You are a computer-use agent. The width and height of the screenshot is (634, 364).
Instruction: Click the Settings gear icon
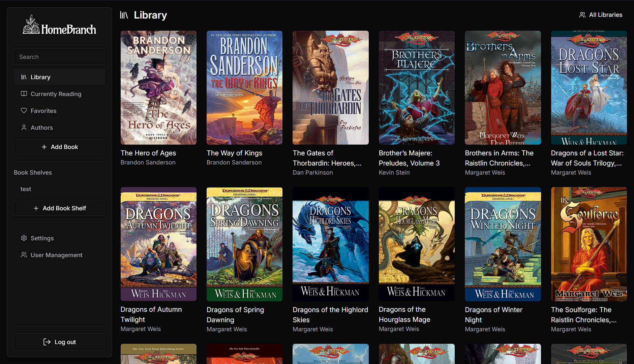[x=24, y=238]
